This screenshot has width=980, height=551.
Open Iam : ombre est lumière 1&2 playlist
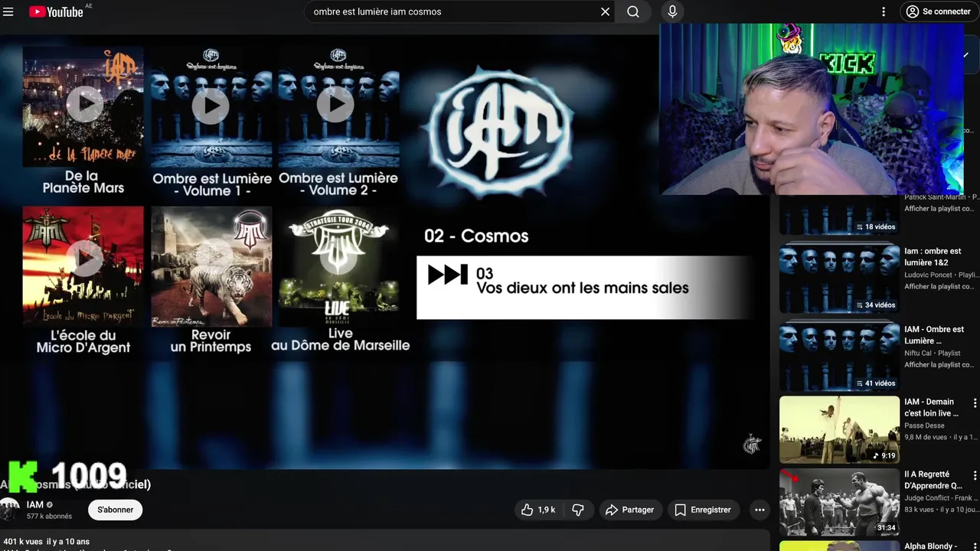(933, 256)
